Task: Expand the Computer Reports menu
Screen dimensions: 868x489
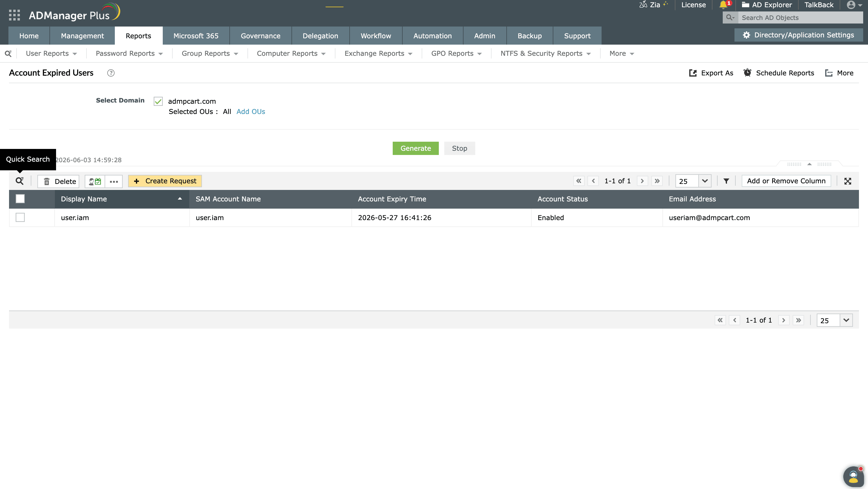Action: tap(291, 53)
